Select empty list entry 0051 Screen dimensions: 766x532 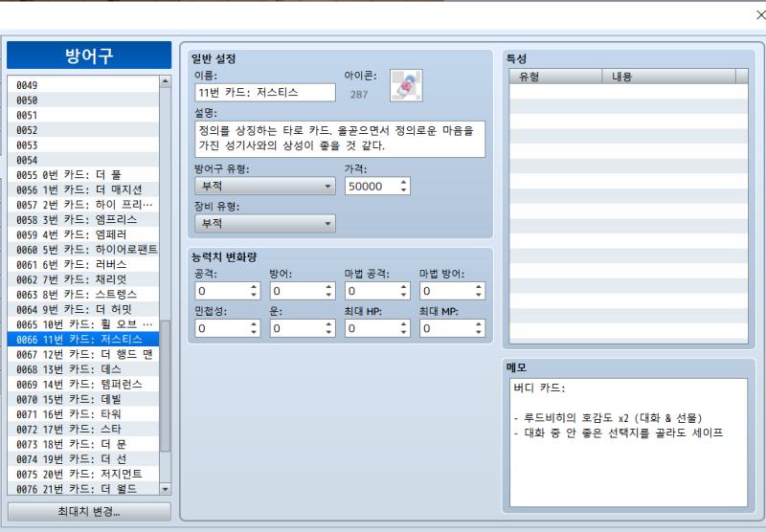pos(83,115)
